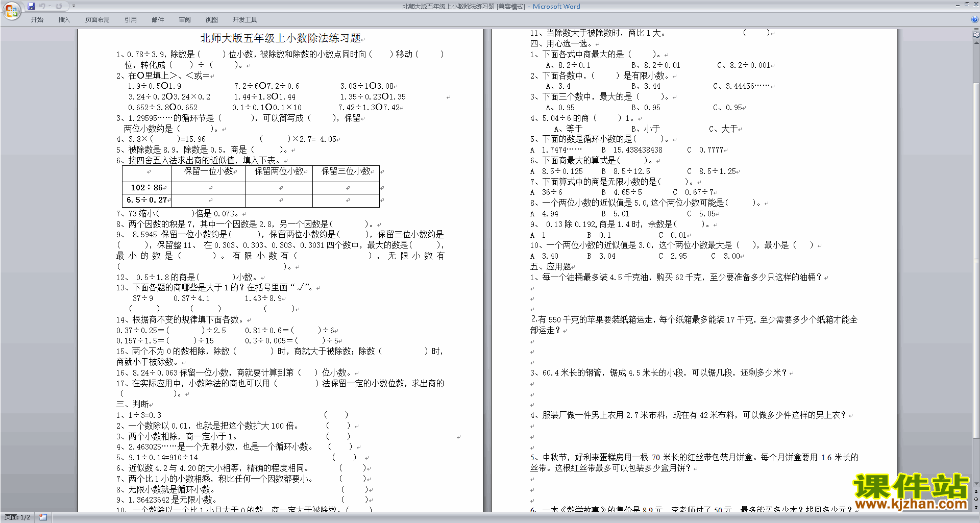Click option B、小于 in question 4
Screen dimensions: 980x523
point(646,129)
